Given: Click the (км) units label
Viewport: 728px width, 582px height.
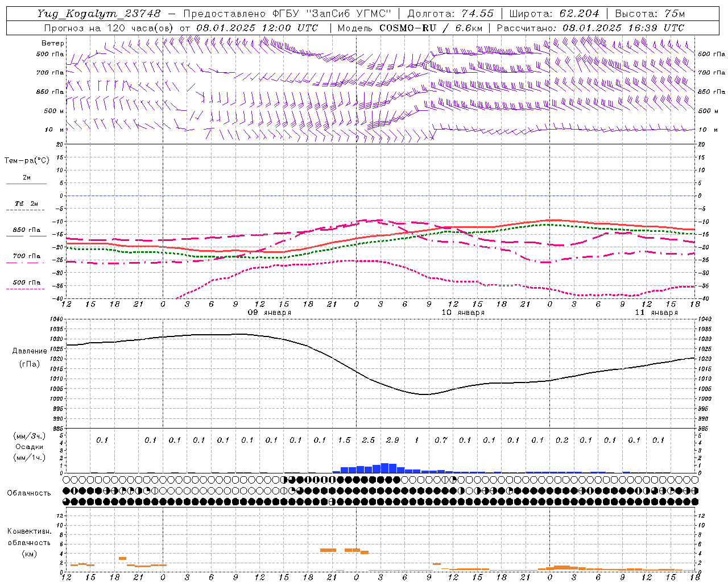Looking at the screenshot, I should point(30,554).
